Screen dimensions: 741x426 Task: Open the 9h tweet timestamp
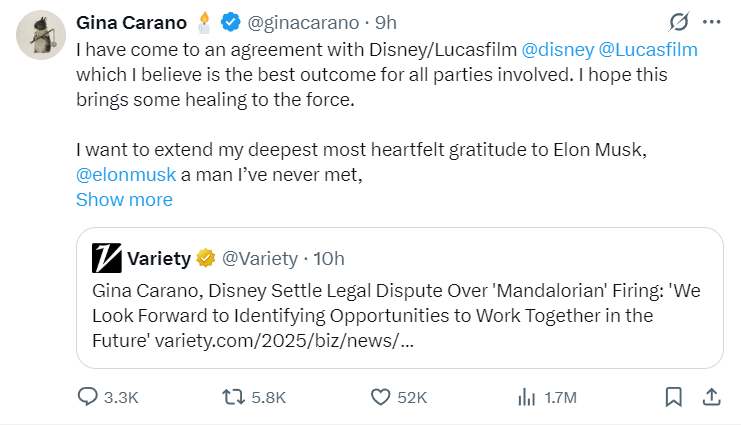pos(386,21)
